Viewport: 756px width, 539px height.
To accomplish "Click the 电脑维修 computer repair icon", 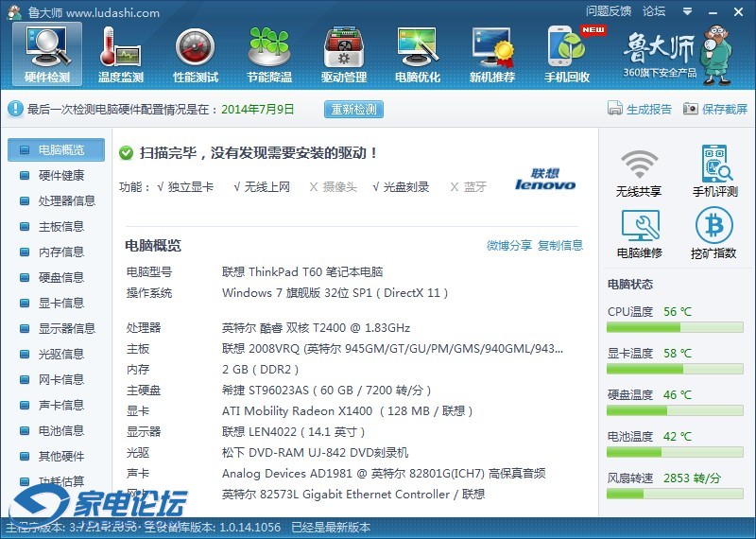I will point(639,234).
